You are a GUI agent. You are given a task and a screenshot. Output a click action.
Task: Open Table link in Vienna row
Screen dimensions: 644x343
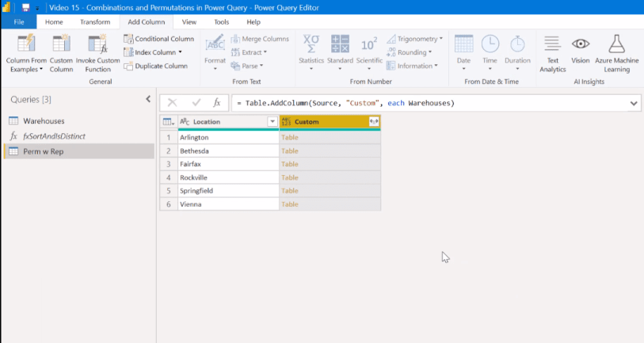290,204
